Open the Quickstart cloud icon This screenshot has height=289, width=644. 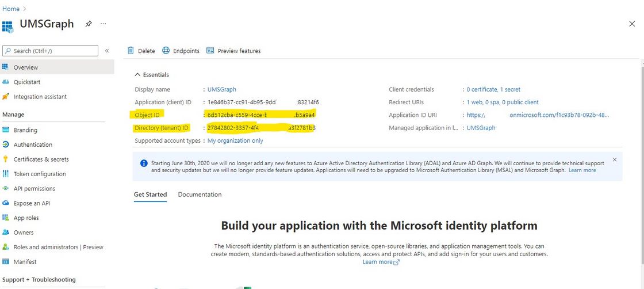[6, 82]
